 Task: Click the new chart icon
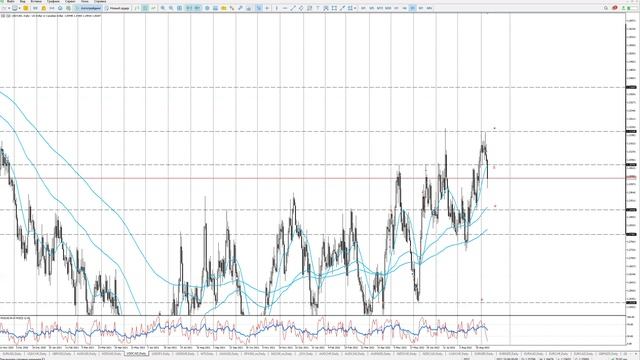coord(3,8)
